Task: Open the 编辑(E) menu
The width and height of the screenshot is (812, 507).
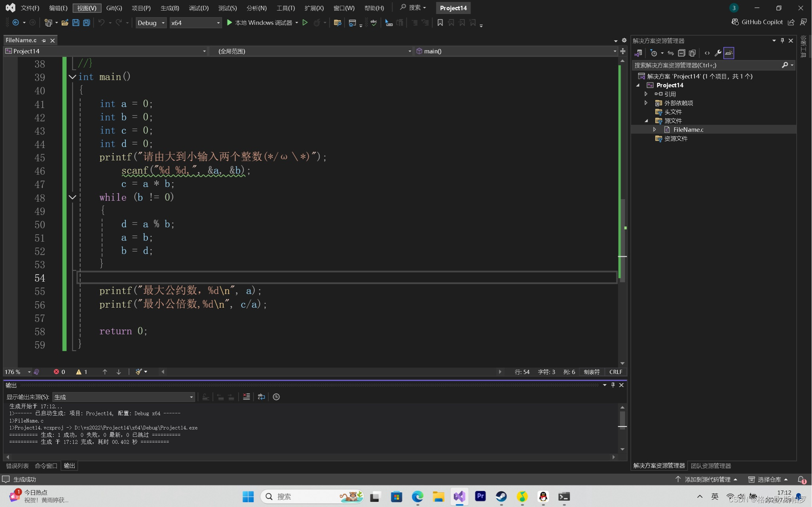Action: pyautogui.click(x=58, y=8)
